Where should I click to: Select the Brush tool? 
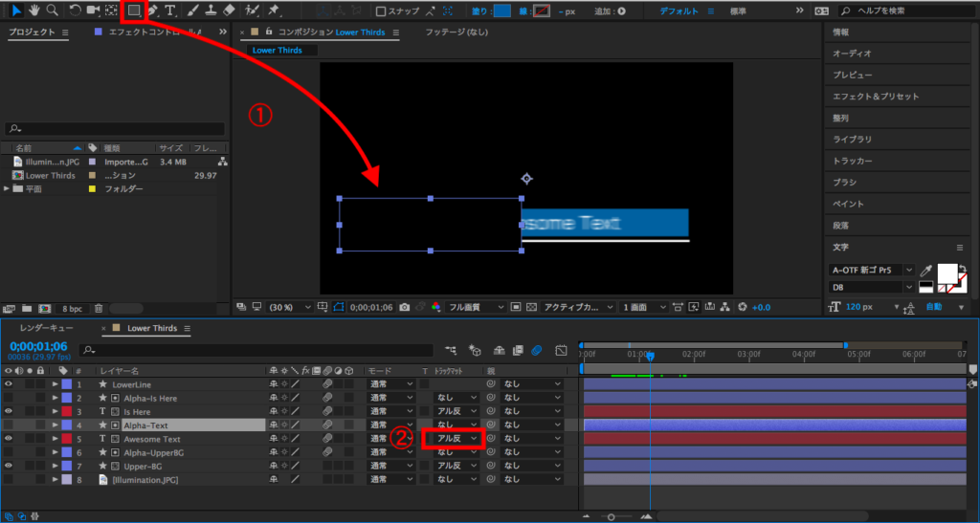click(x=192, y=11)
